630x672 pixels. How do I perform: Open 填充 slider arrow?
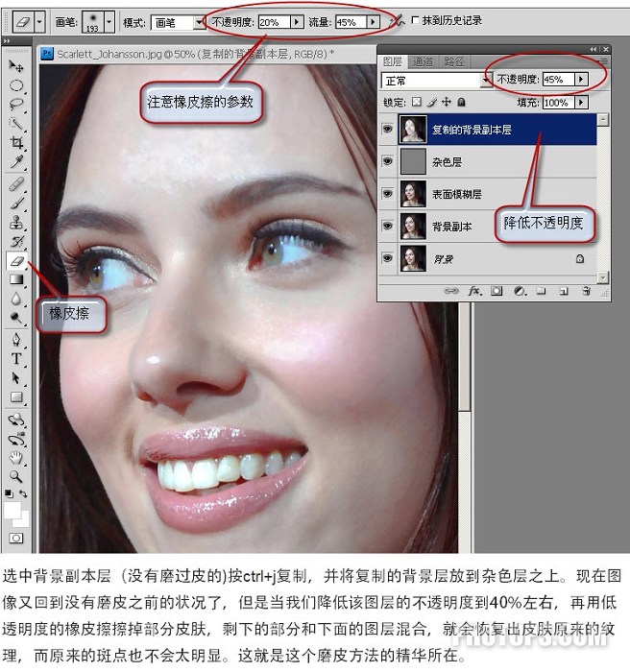click(x=582, y=103)
